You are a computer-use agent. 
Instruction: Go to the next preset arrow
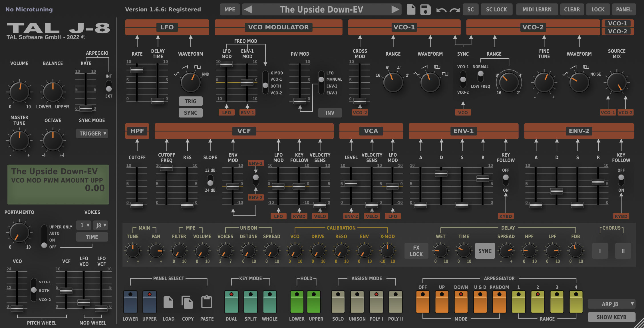[x=395, y=9]
